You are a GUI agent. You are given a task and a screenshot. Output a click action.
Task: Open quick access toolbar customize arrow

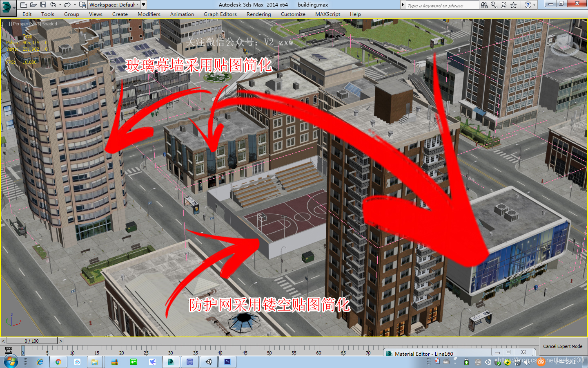[x=144, y=5]
